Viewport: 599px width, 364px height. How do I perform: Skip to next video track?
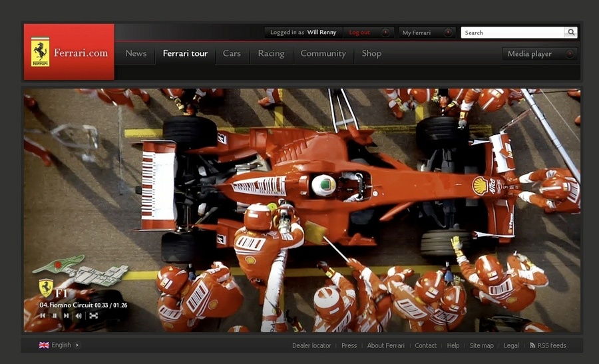tap(66, 315)
